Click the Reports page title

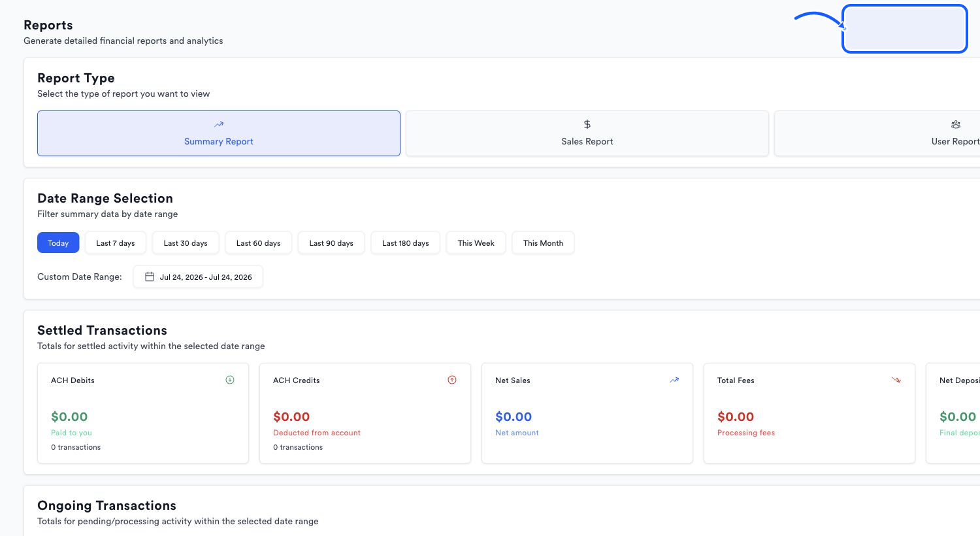[48, 25]
